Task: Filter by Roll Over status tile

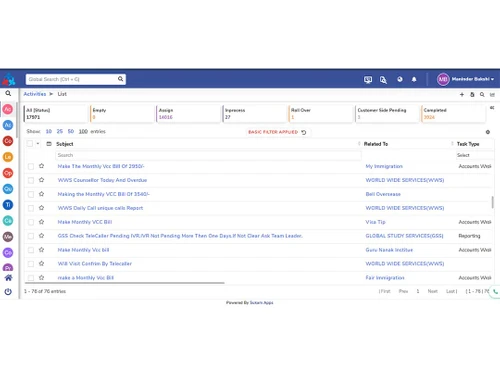Action: 320,114
